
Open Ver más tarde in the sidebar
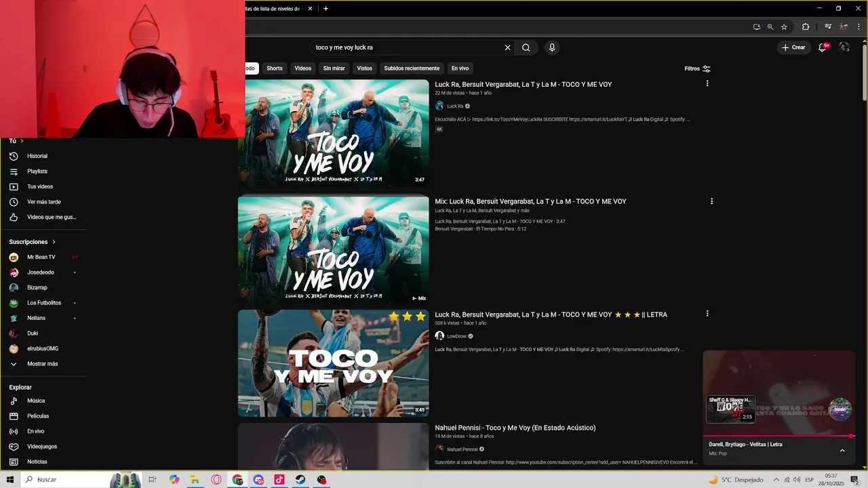tap(43, 202)
